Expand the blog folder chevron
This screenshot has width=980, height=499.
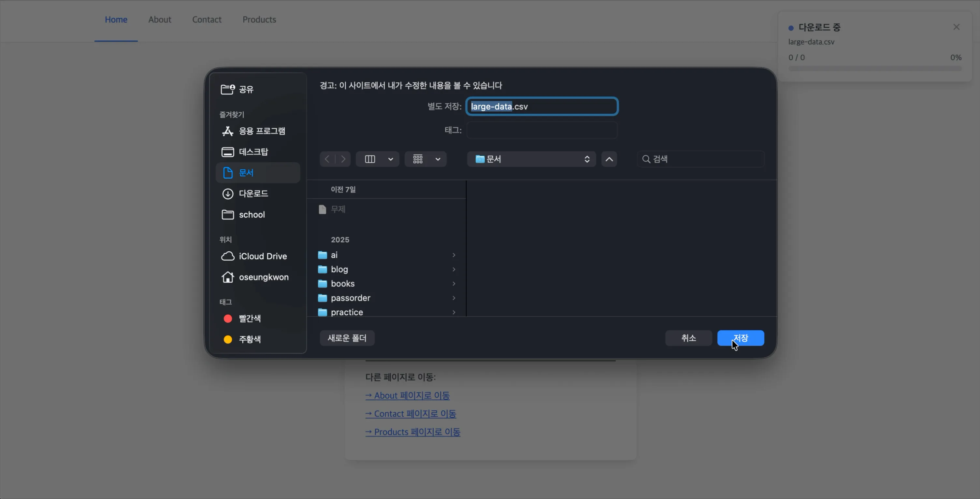click(x=454, y=269)
